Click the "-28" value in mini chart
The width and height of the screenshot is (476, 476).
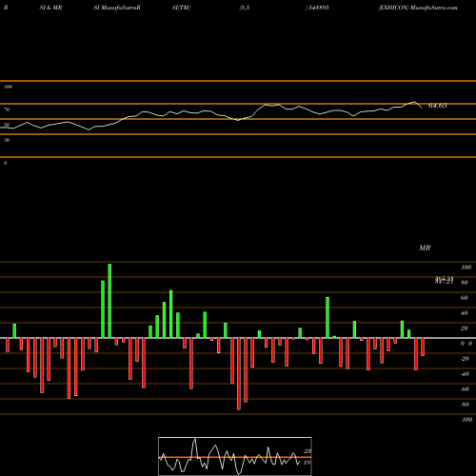click(307, 451)
